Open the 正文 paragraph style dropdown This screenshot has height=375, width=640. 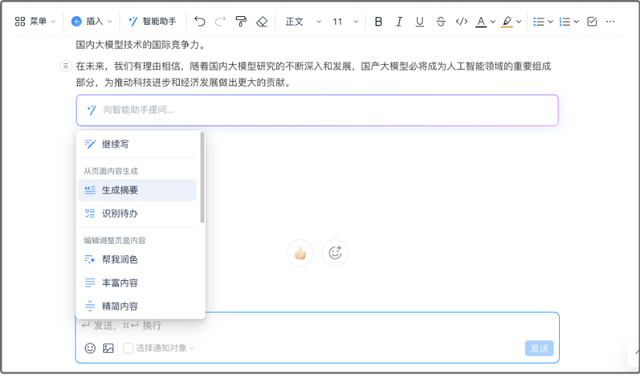(x=303, y=21)
